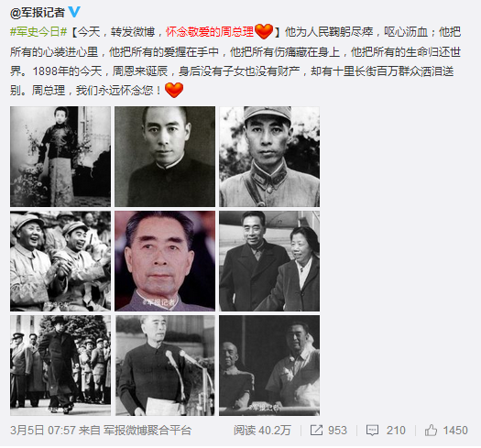Open the photo of man walking past soldiers
The image size is (481, 448).
pyautogui.click(x=60, y=366)
